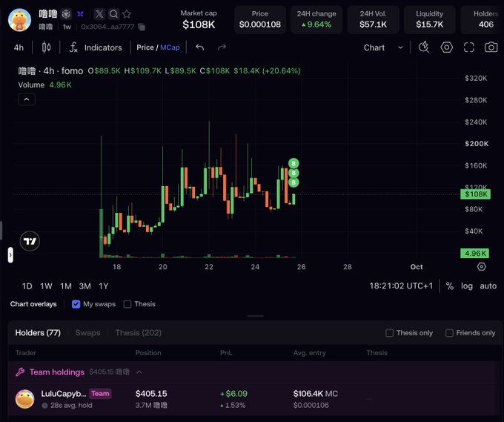
Task: Click the LuluCapyb avatar image
Action: [24, 399]
